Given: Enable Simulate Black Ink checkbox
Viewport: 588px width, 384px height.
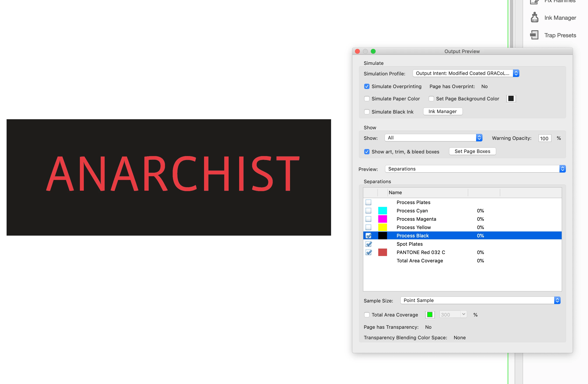Looking at the screenshot, I should 367,112.
